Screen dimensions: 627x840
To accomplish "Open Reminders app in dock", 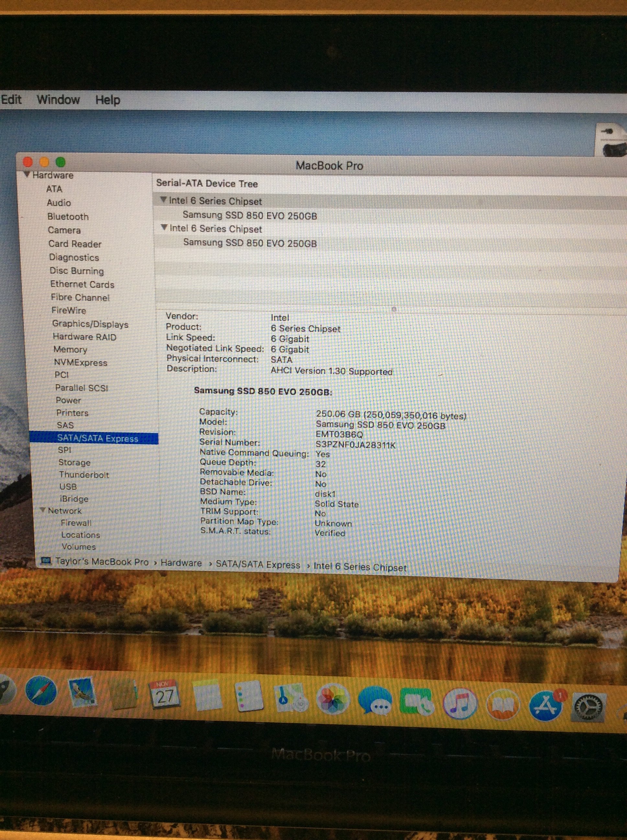I will 249,696.
